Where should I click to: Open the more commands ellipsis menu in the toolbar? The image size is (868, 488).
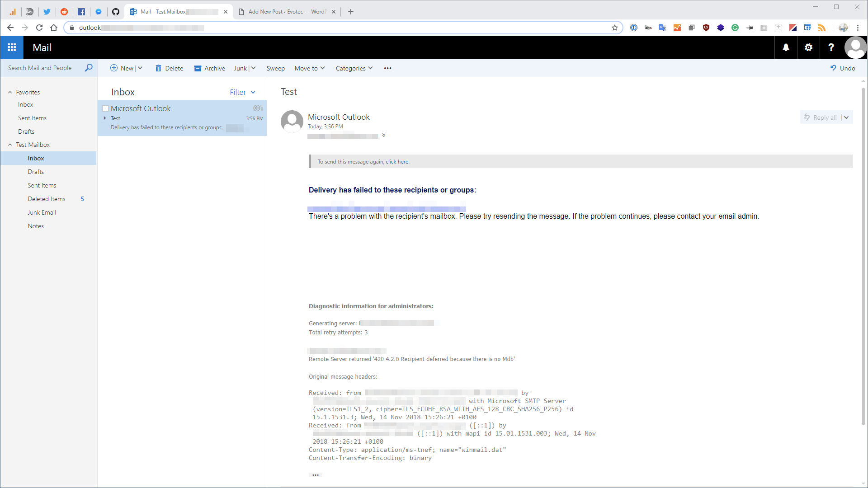click(387, 68)
